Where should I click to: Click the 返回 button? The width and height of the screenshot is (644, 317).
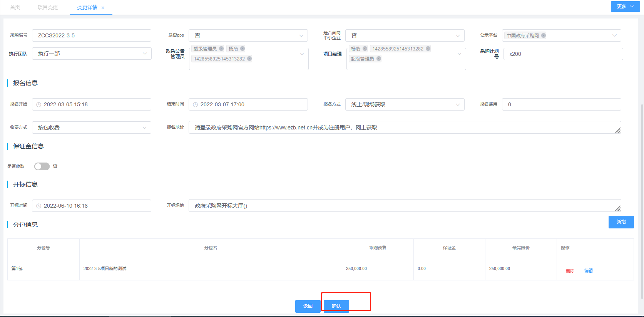tap(308, 306)
